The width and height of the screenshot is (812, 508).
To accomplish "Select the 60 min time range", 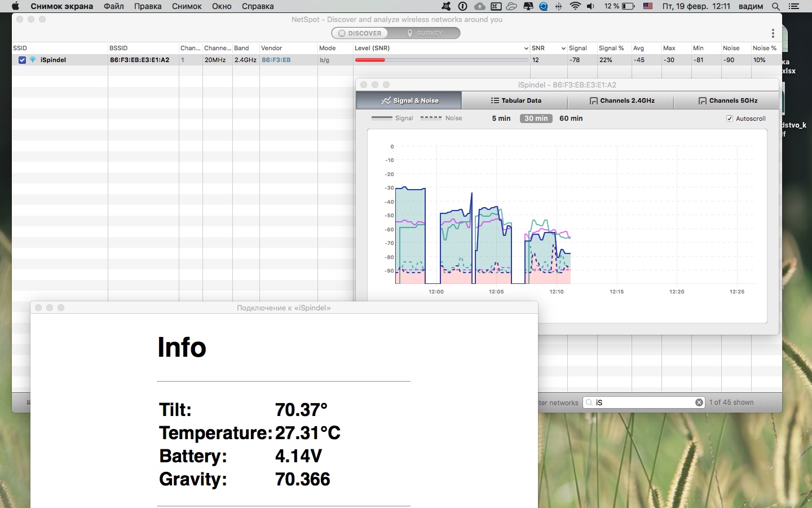I will 571,119.
